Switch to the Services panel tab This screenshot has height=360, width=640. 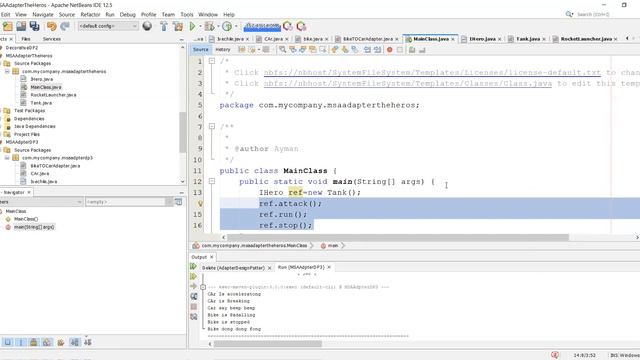coord(51,39)
